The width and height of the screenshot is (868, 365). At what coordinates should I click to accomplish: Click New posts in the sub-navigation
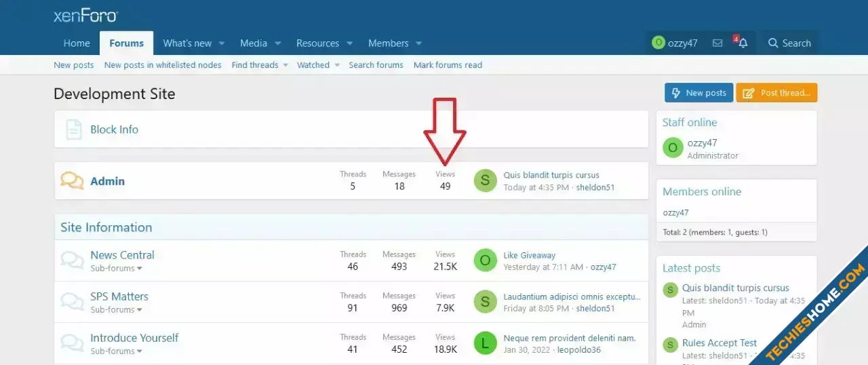click(x=74, y=65)
